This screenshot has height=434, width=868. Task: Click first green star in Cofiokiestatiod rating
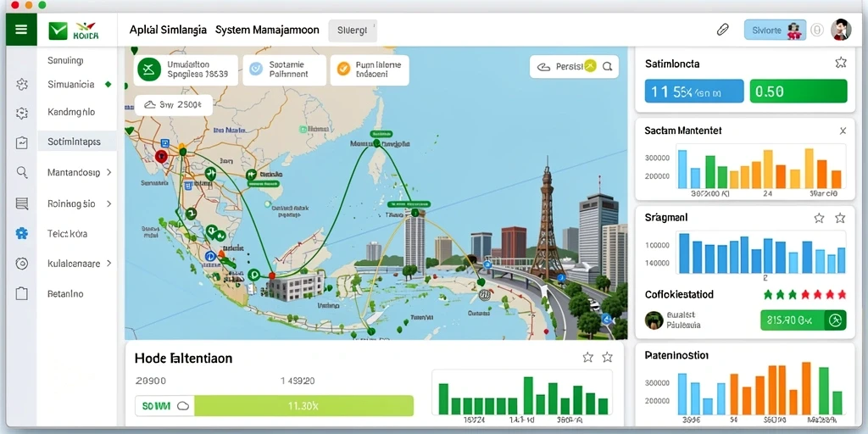[768, 294]
